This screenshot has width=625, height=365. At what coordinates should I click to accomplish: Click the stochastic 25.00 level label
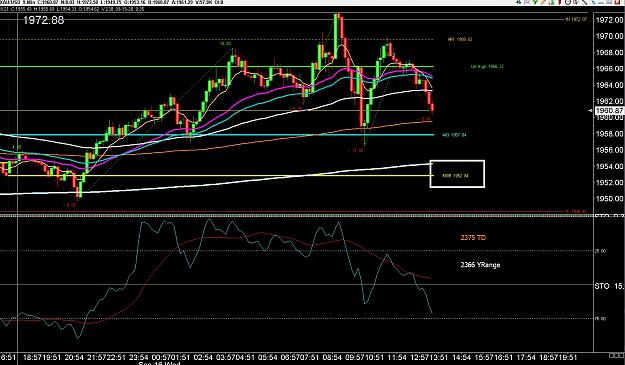point(600,251)
